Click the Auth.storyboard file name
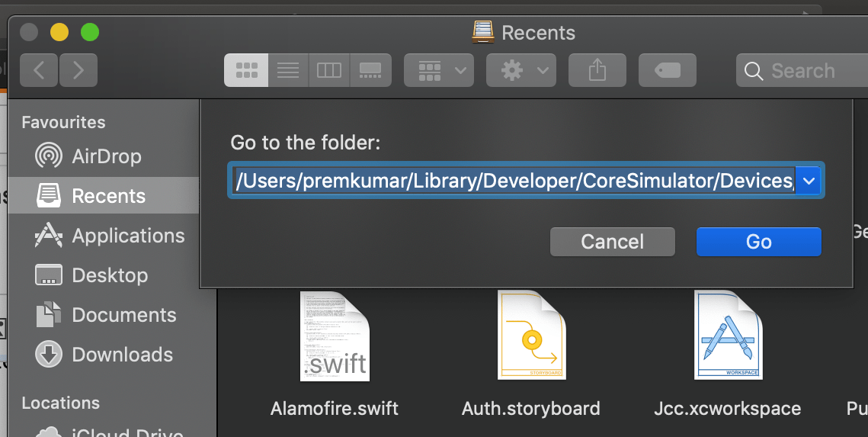 pos(531,409)
